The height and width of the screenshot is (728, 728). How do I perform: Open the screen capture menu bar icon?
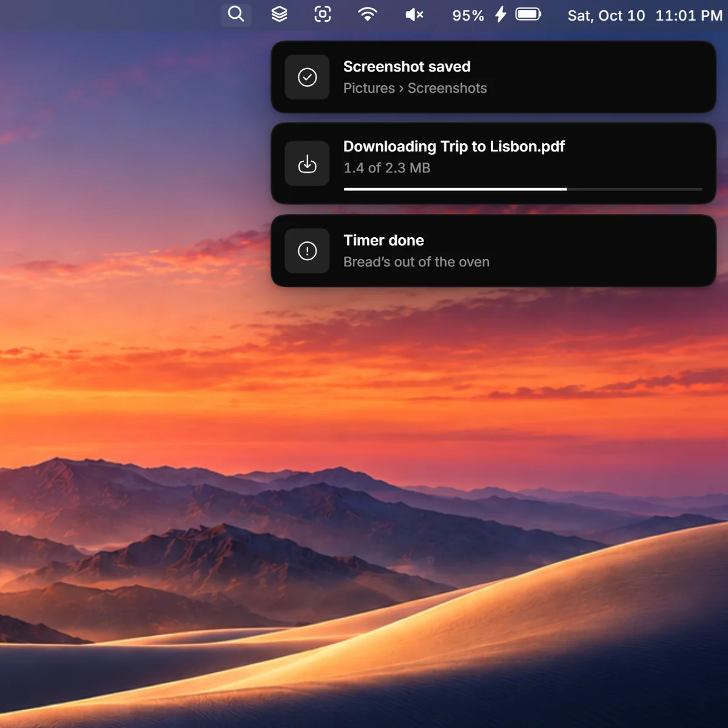323,14
